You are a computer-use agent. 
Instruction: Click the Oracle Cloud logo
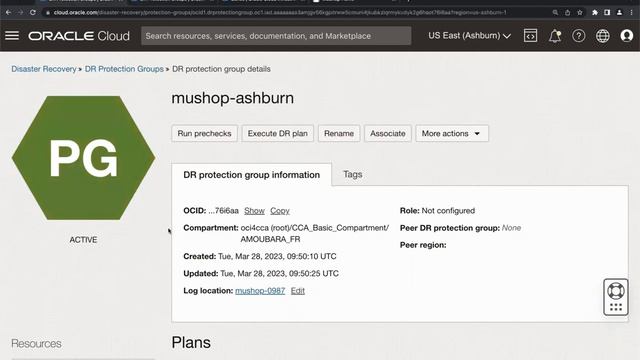coord(79,36)
